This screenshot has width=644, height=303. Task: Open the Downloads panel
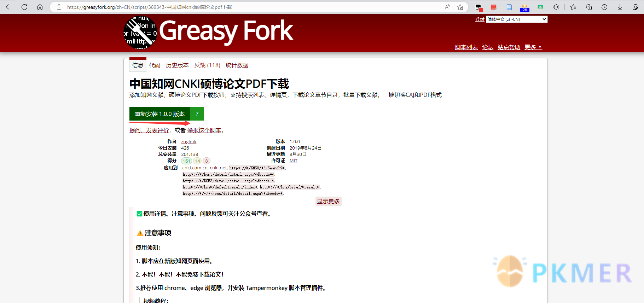[620, 7]
